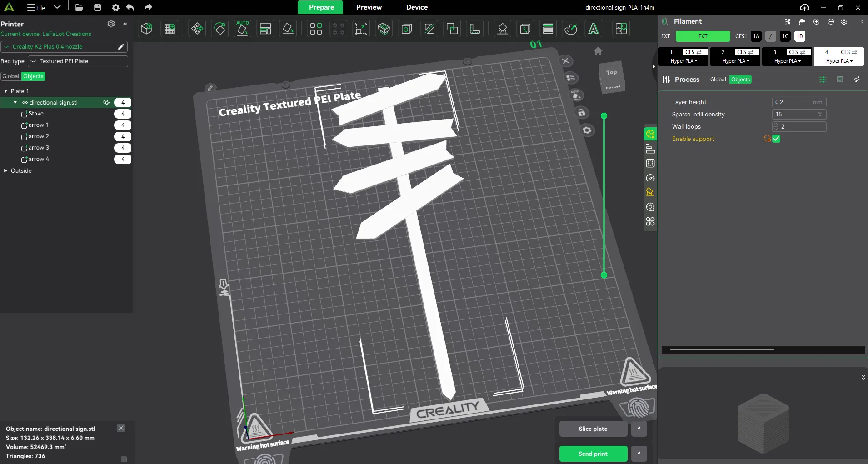Open the Device tab
This screenshot has width=868, height=464.
(417, 7)
